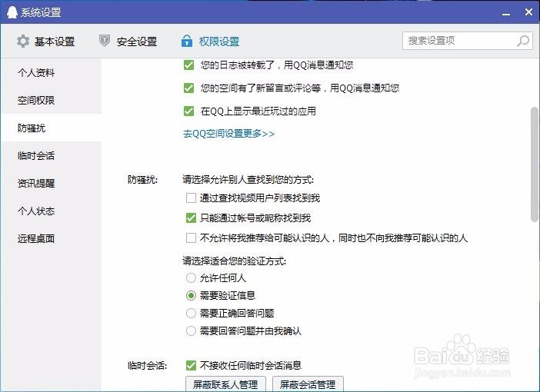Pick 需要回答问题并由我确认 radio button
Screen dimensions: 540x392
click(191, 331)
